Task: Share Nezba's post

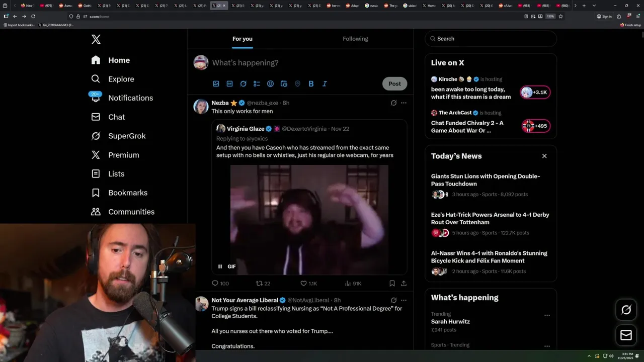Action: click(x=404, y=284)
